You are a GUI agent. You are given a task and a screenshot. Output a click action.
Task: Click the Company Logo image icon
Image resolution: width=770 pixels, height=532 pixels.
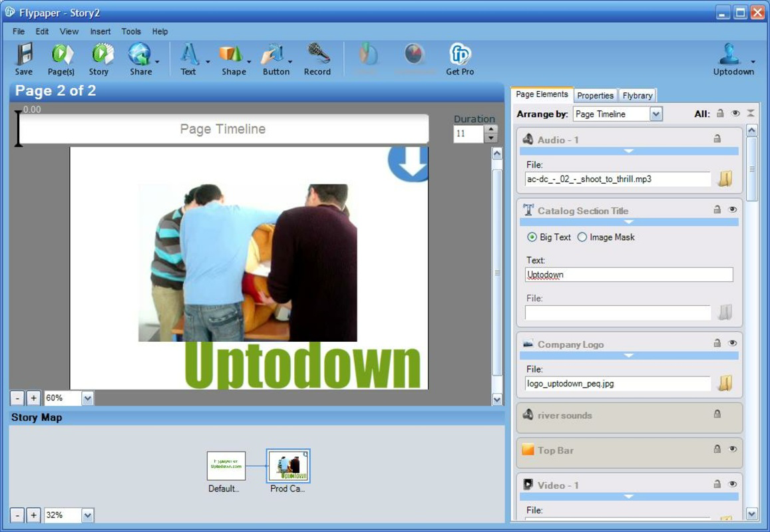tap(528, 344)
